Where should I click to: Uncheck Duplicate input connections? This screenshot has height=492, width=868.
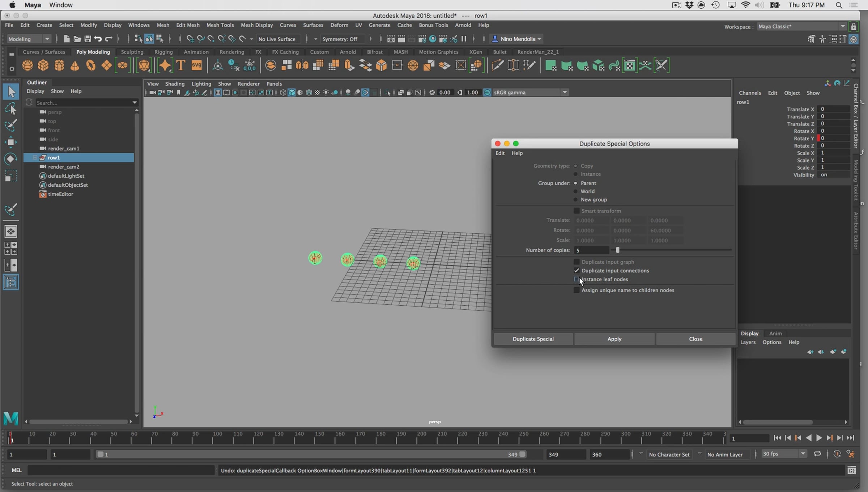tap(576, 271)
